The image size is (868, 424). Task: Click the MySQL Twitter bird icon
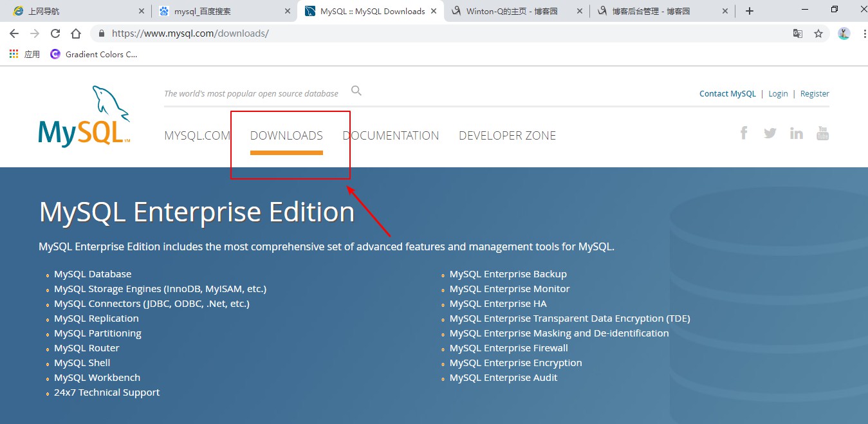[x=770, y=133]
